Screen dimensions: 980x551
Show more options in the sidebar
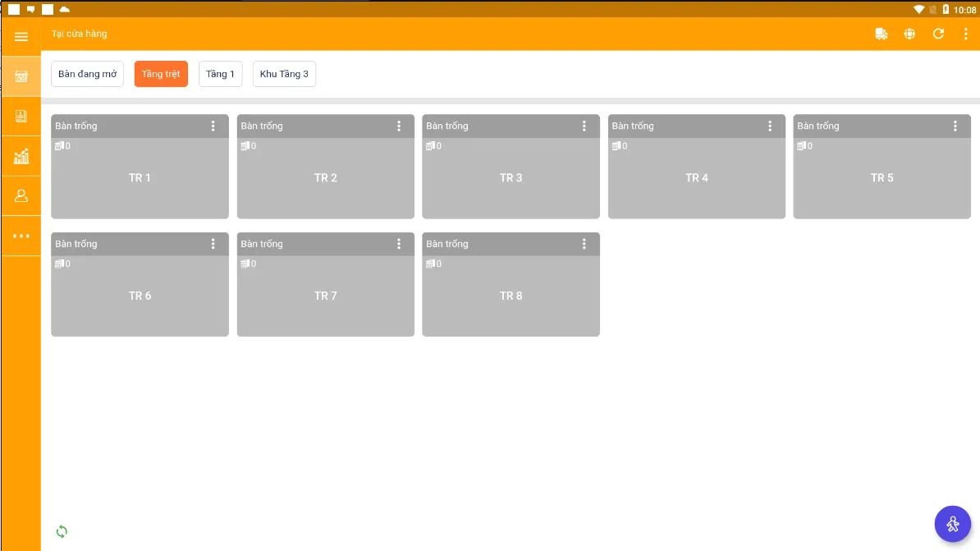pos(21,236)
